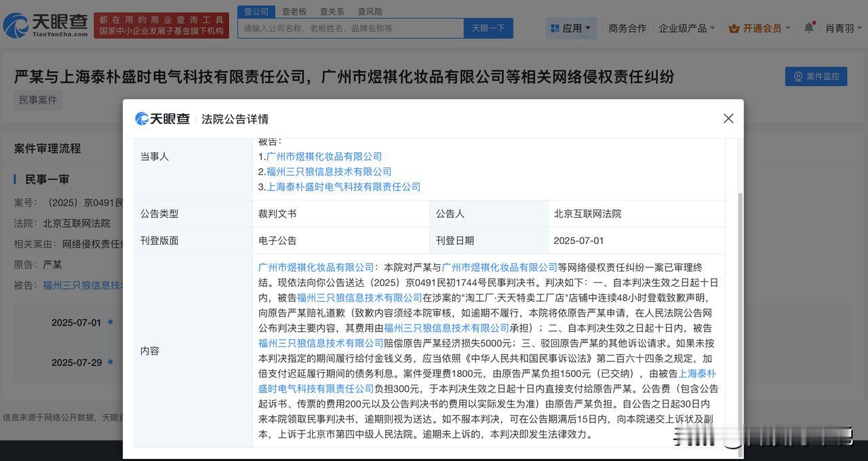Click the red 国家中小企业发展子基金 banner
The image size is (868, 461).
tap(161, 25)
